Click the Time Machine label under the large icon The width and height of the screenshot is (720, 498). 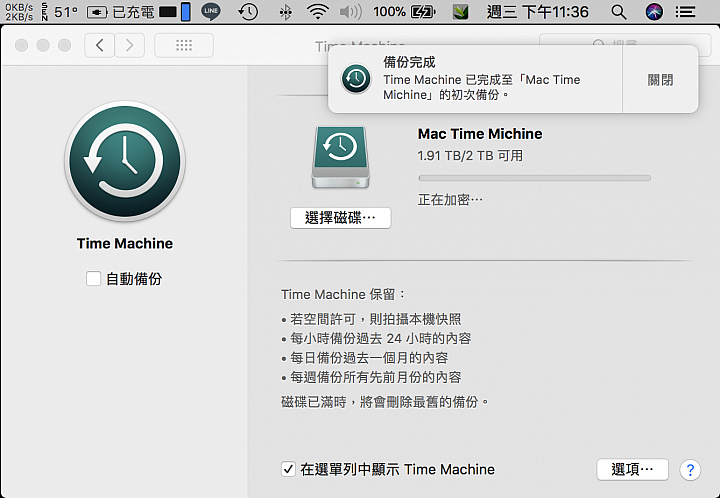point(125,243)
